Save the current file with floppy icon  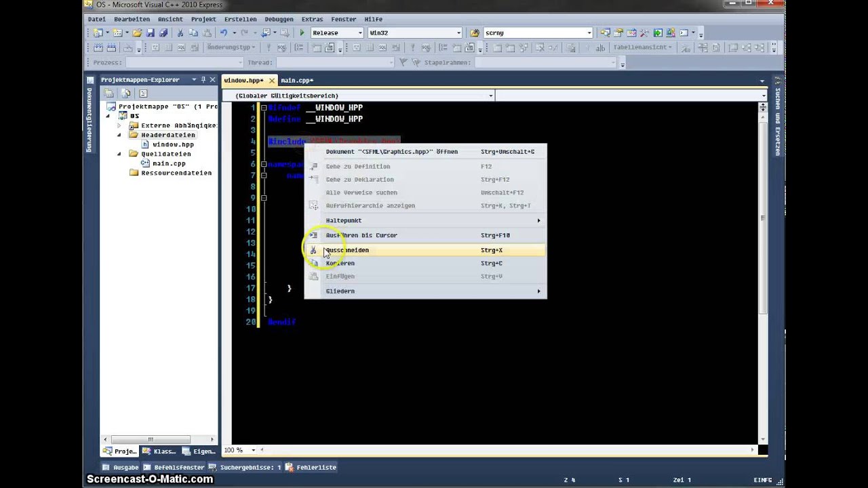pyautogui.click(x=151, y=33)
